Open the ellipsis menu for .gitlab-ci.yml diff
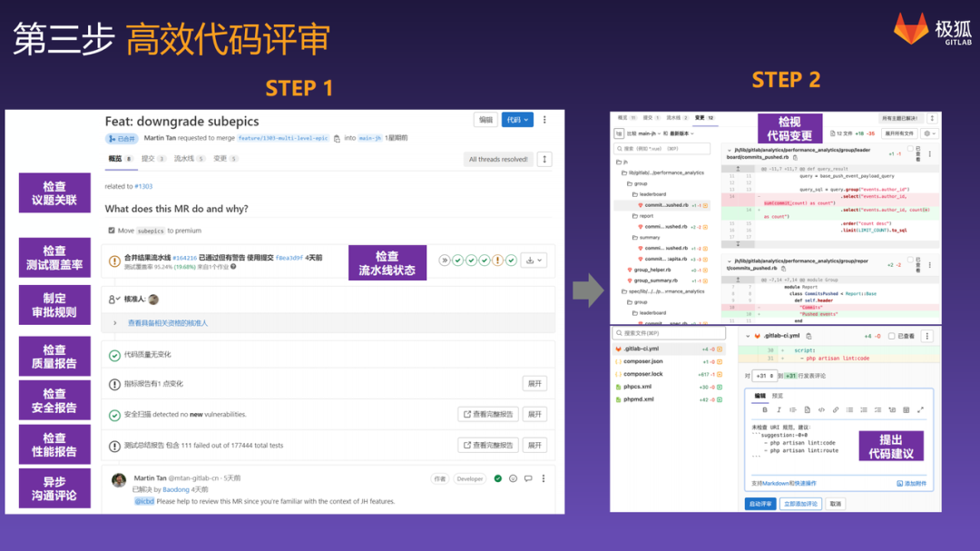980x551 pixels. click(x=927, y=337)
